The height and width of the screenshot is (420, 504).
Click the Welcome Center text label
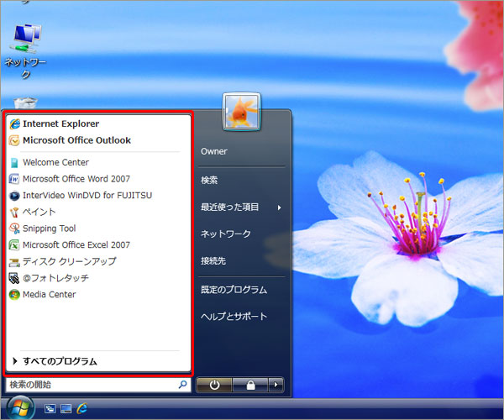(x=55, y=163)
